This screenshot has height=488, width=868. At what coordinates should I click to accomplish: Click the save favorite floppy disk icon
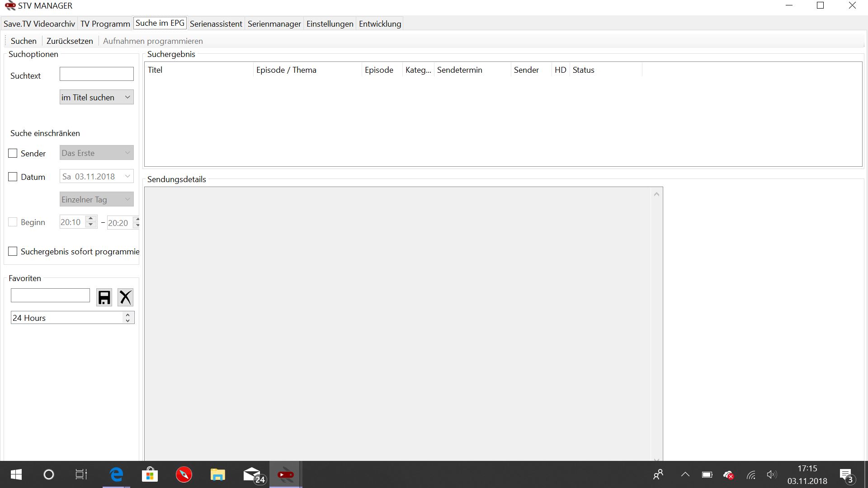pyautogui.click(x=104, y=297)
